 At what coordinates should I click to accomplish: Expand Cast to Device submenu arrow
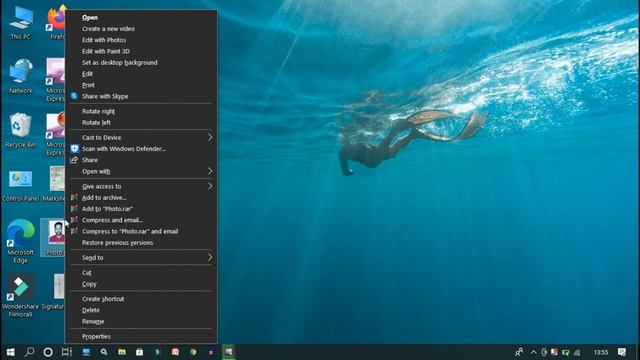(x=210, y=138)
